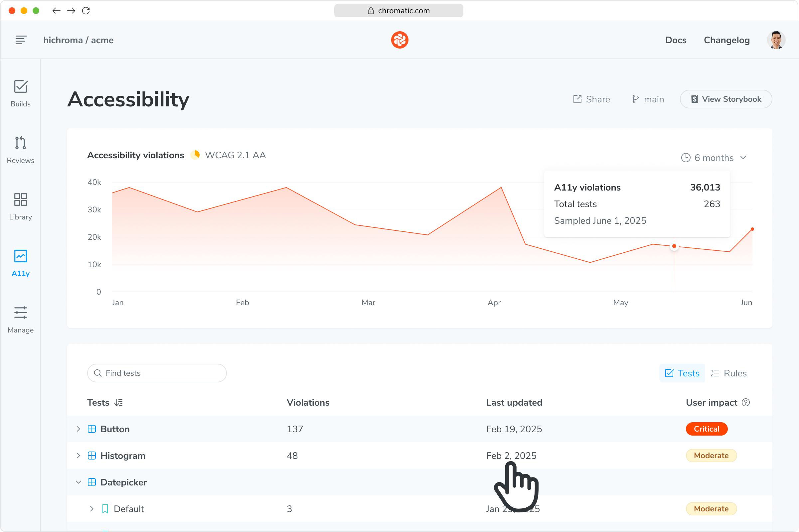Toggle sort order on Tests column
This screenshot has height=532, width=799.
[x=119, y=402]
